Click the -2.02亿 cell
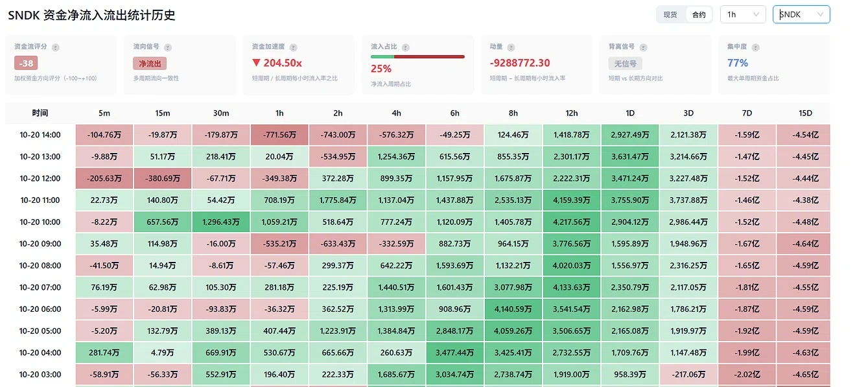This screenshot has width=868, height=387. 747,375
